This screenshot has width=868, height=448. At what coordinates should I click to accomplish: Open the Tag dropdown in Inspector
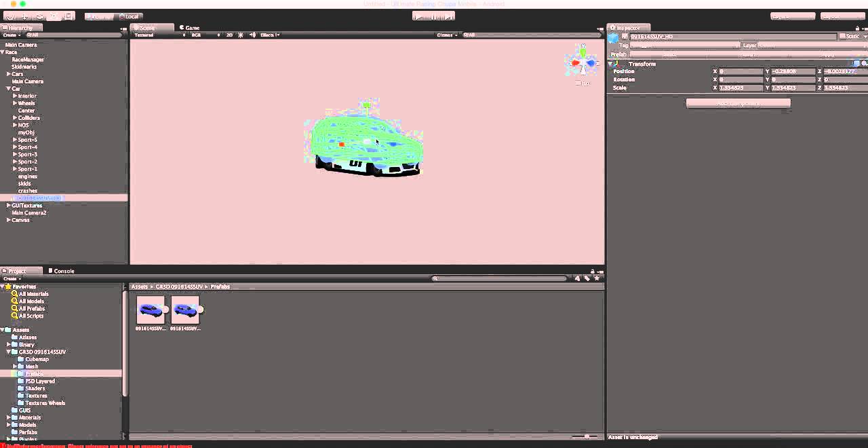[685, 45]
